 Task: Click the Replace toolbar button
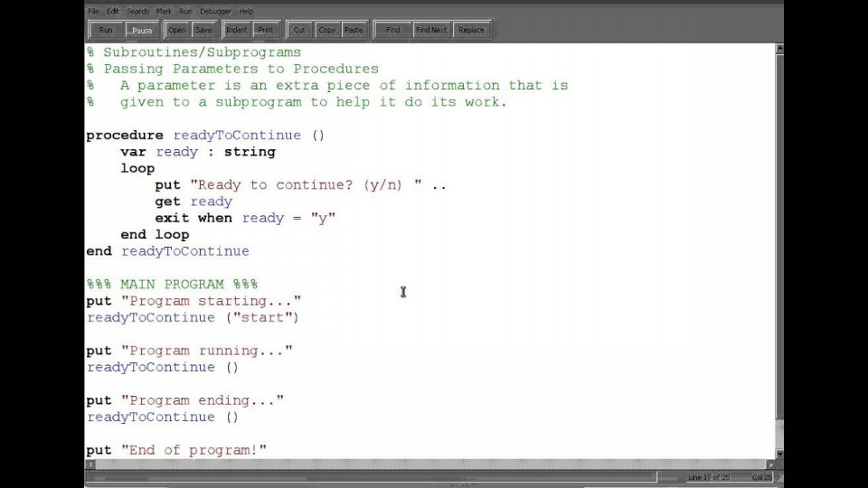(471, 30)
